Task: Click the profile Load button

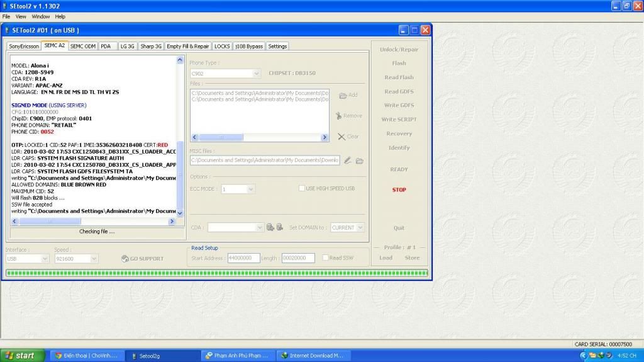Action: click(386, 258)
